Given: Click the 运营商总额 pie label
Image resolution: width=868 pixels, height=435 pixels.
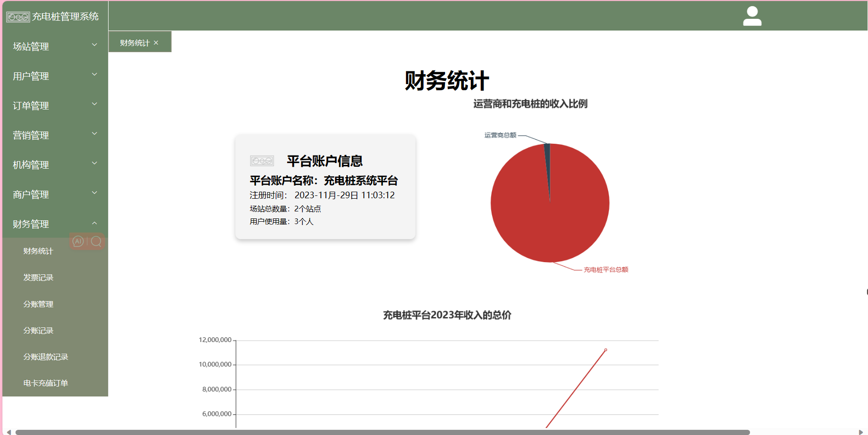Looking at the screenshot, I should tap(500, 135).
